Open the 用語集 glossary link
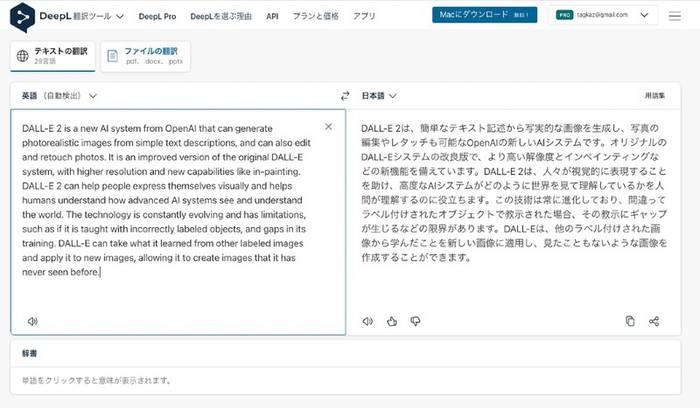The height and width of the screenshot is (408, 700). coord(655,96)
